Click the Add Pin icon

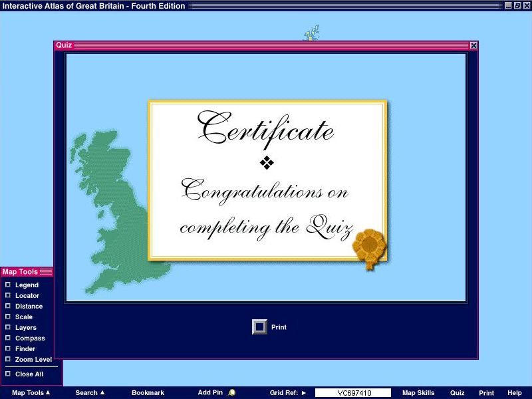pos(231,392)
